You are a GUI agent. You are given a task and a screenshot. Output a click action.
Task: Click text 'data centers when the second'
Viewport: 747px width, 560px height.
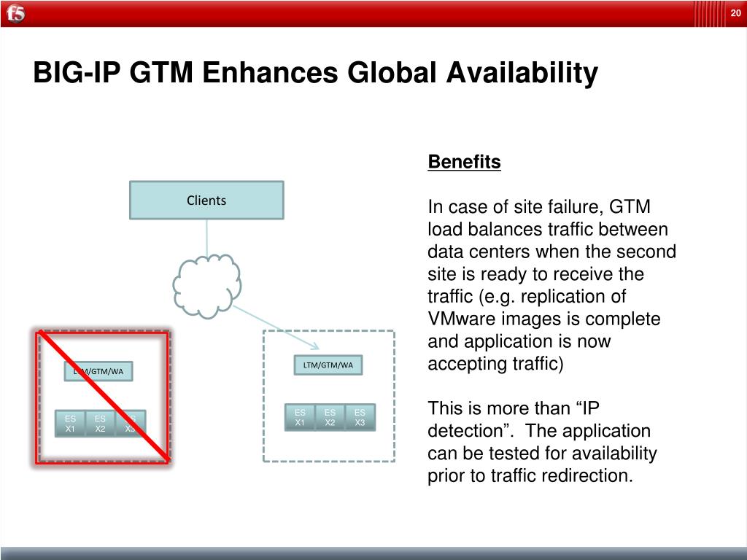tap(551, 252)
